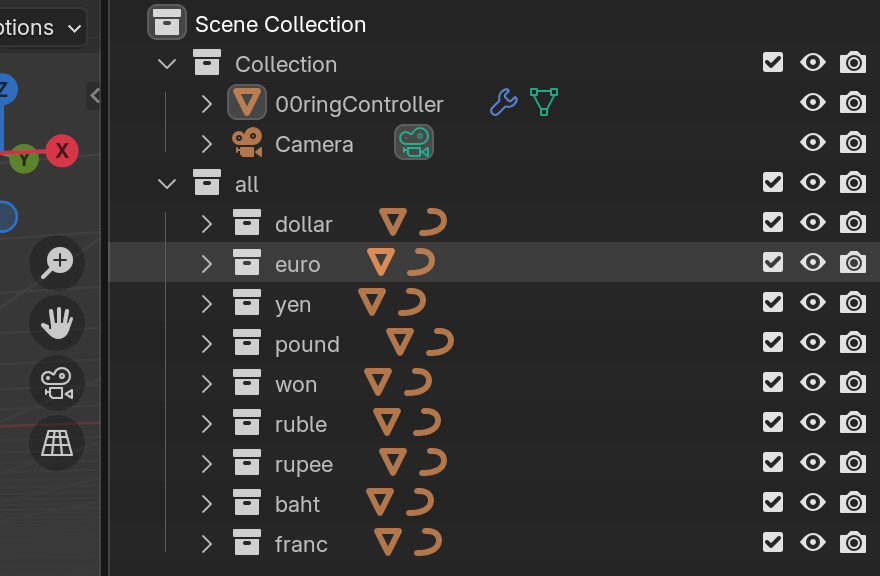Click the green mesh data icon on 00ringController

coord(543,102)
